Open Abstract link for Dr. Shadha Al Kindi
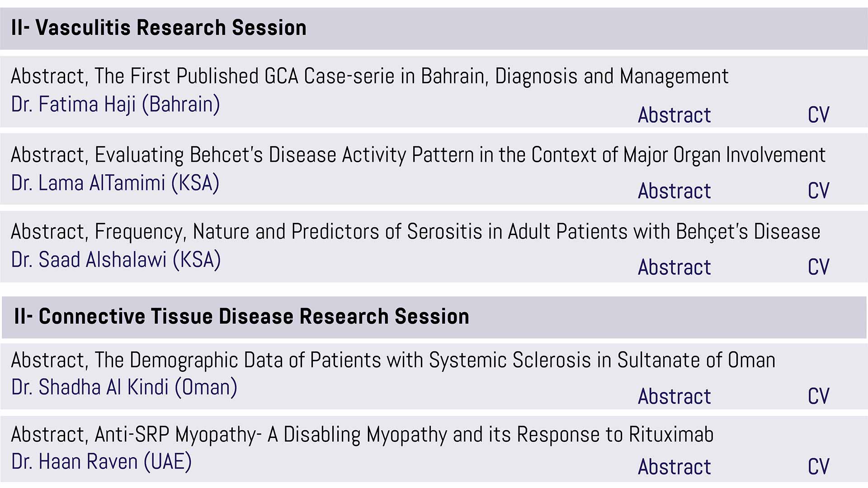Screen dimensions: 868x488 [x=674, y=397]
